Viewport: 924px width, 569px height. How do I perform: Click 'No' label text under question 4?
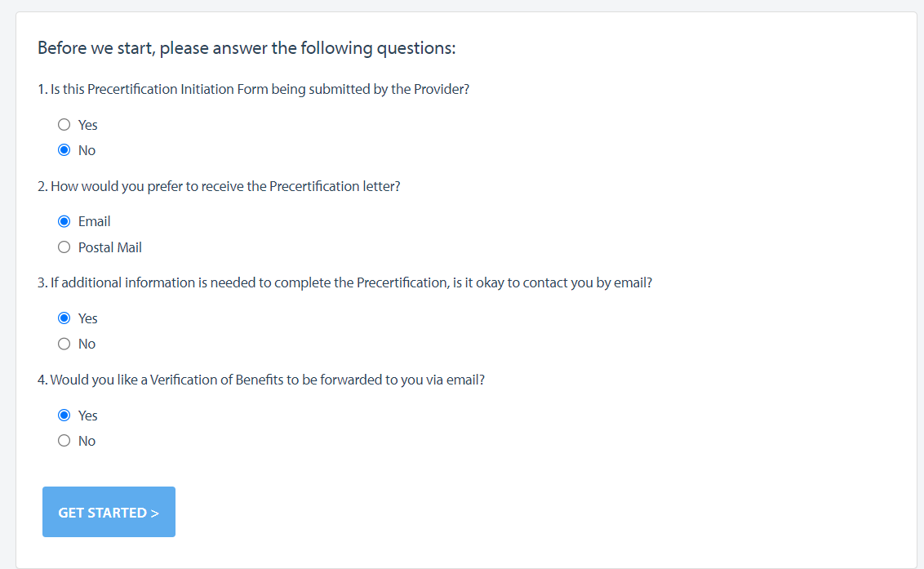tap(87, 441)
